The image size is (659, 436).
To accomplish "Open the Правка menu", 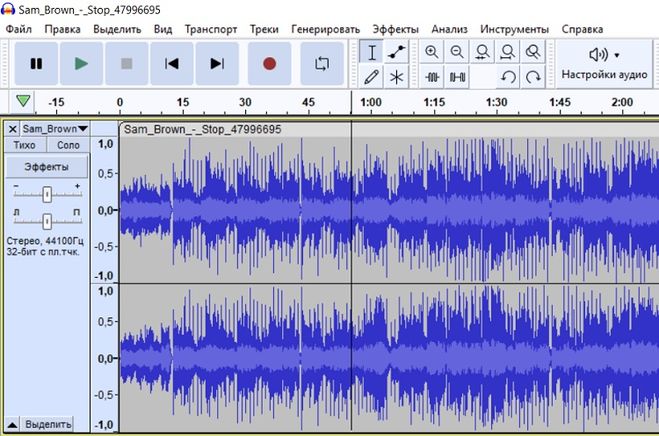I will (63, 29).
